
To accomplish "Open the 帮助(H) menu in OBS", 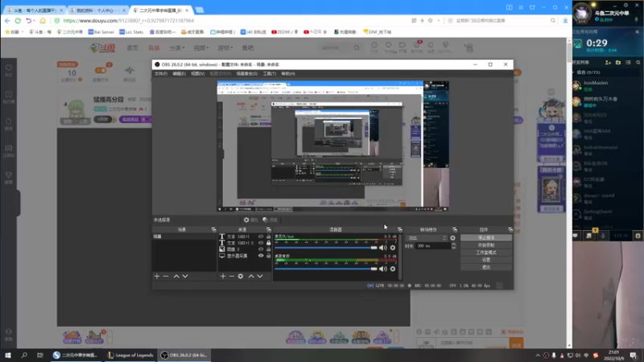I will 288,74.
